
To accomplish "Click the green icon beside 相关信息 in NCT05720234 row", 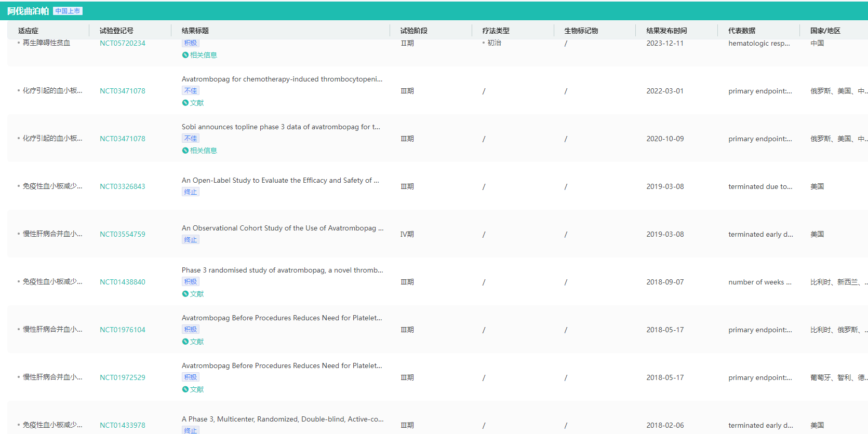I will coord(185,55).
